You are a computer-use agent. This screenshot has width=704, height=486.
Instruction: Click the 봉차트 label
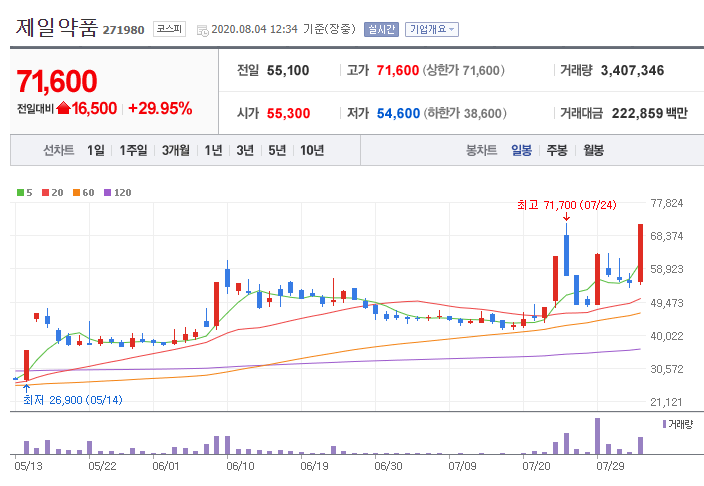(481, 150)
